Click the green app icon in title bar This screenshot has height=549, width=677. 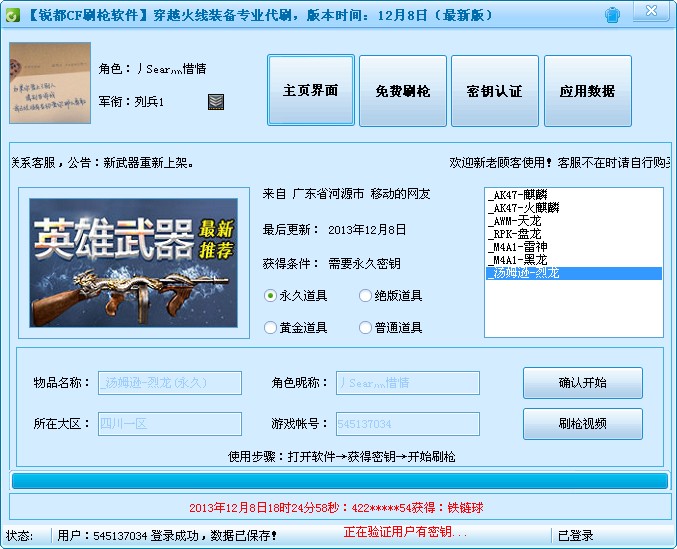coord(12,14)
